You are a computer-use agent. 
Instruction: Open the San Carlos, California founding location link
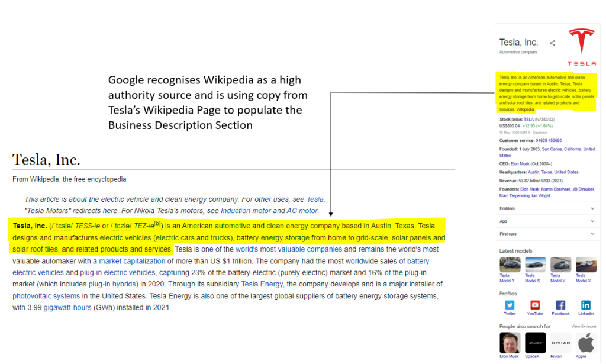coord(561,149)
